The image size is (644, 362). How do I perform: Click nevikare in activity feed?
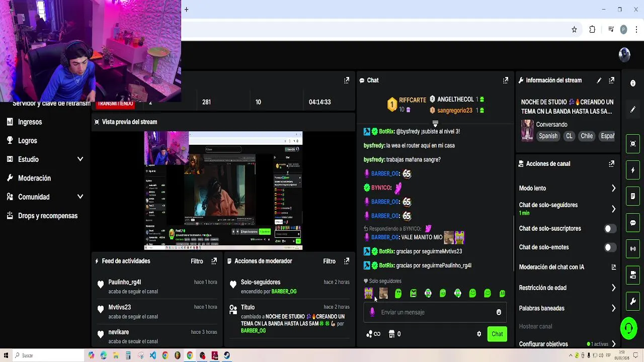point(118,332)
